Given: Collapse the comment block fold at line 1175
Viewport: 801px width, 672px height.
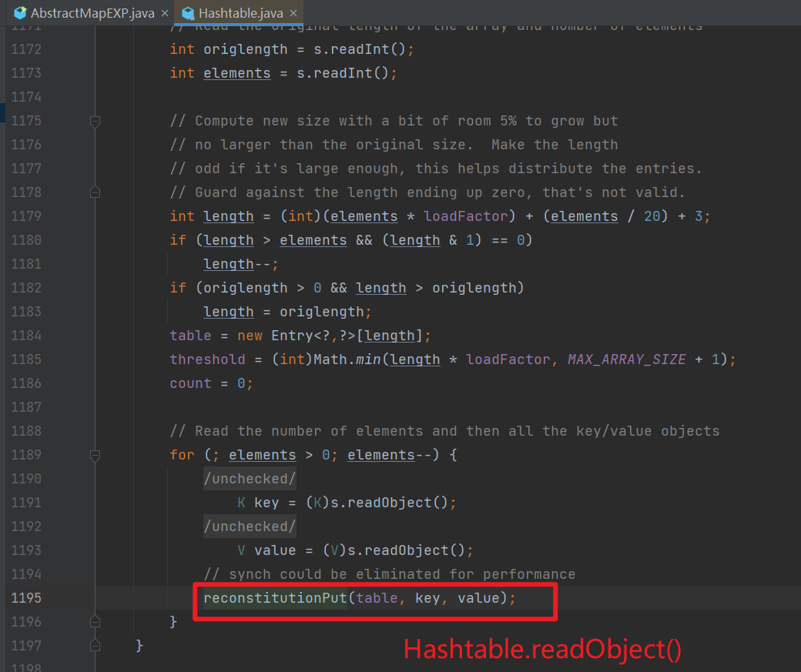Looking at the screenshot, I should click(95, 121).
